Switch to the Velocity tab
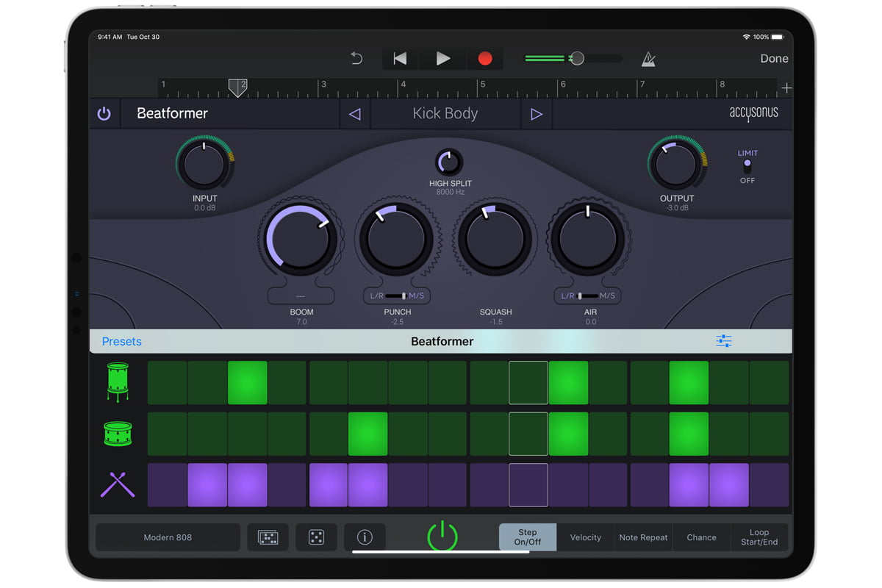This screenshot has height=588, width=882. tap(586, 537)
